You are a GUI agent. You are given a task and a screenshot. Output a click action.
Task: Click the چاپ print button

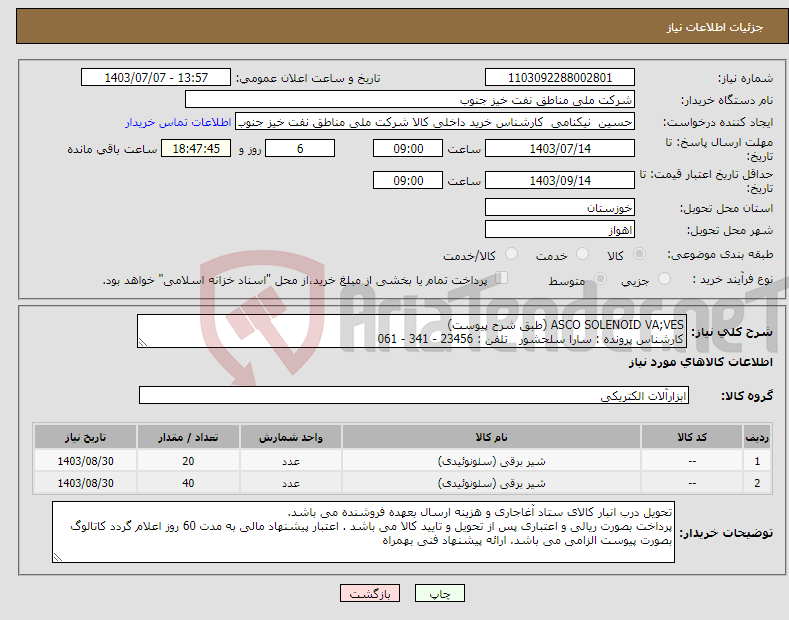(439, 593)
